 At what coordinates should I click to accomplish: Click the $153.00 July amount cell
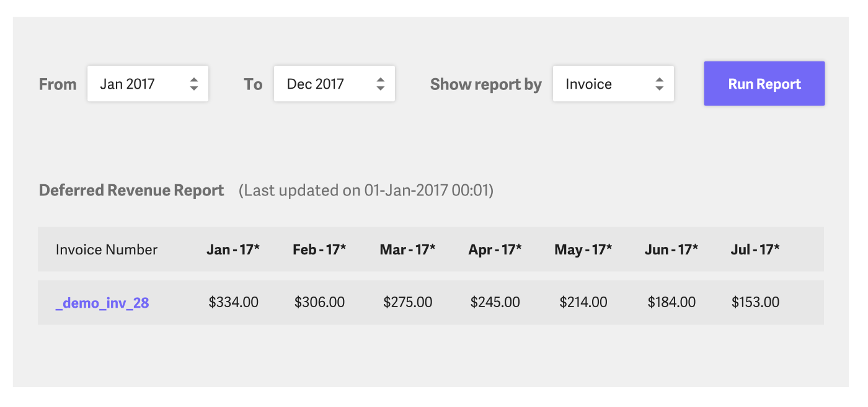coord(756,303)
